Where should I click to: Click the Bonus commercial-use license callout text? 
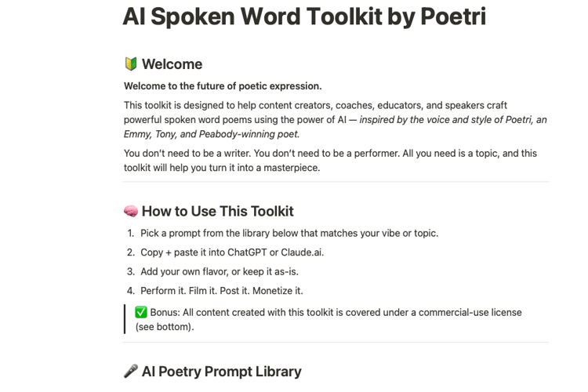pos(336,312)
